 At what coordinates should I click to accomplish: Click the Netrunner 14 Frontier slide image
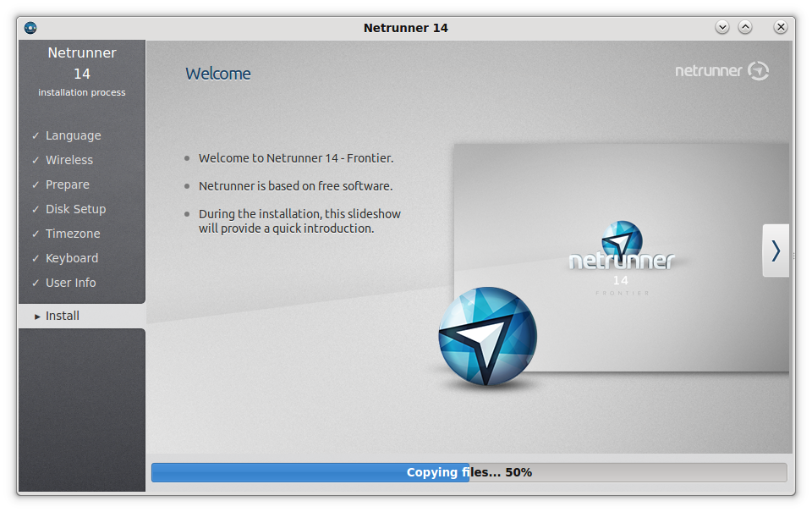(622, 257)
